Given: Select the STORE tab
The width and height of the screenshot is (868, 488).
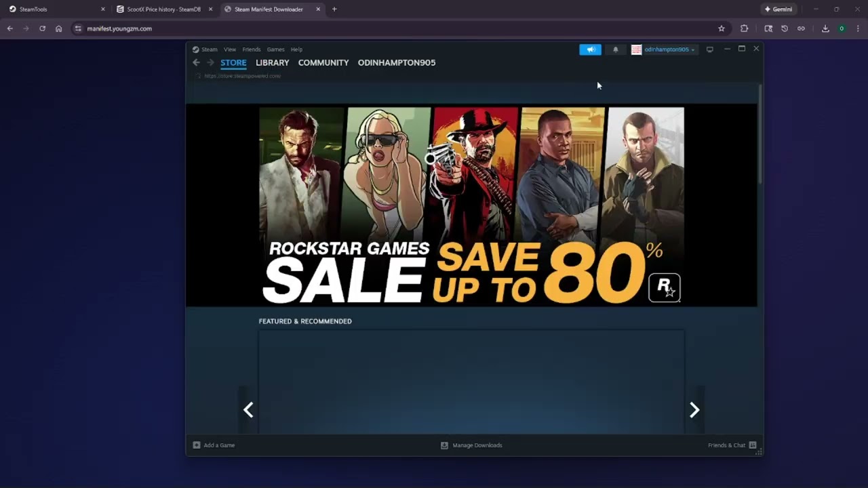Looking at the screenshot, I should (x=233, y=62).
